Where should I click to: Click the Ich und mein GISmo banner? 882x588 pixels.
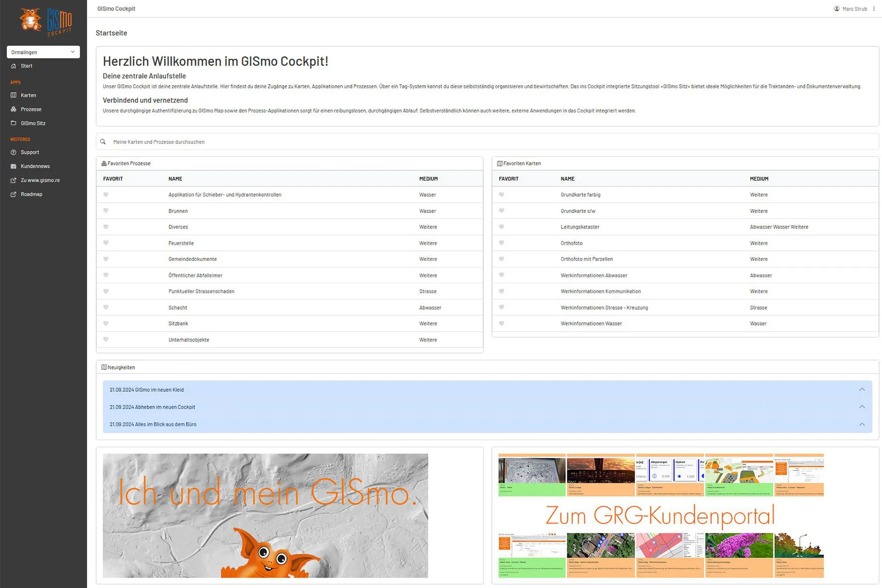pyautogui.click(x=265, y=515)
